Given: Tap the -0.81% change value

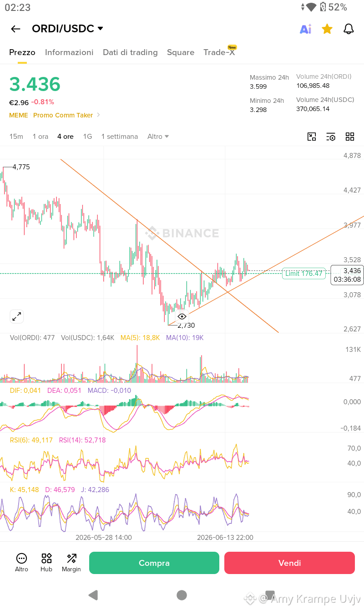Looking at the screenshot, I should point(43,102).
